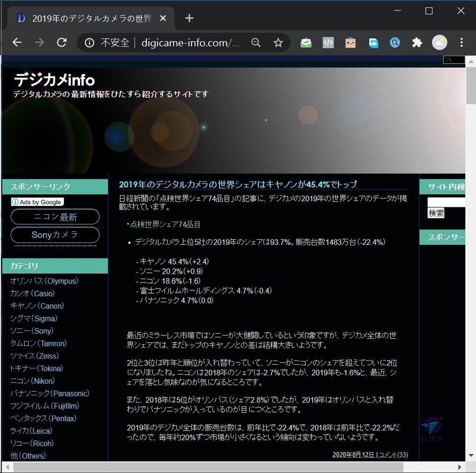Open the Chrome three-dot menu
Screen dimensions: 476x473
[461, 42]
